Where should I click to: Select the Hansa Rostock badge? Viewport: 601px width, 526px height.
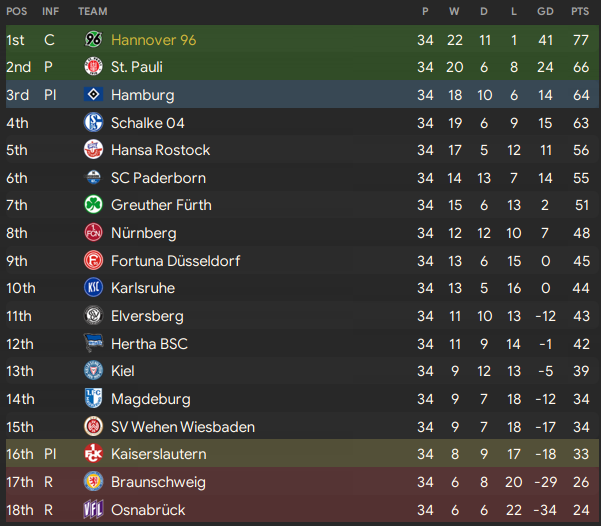93,150
